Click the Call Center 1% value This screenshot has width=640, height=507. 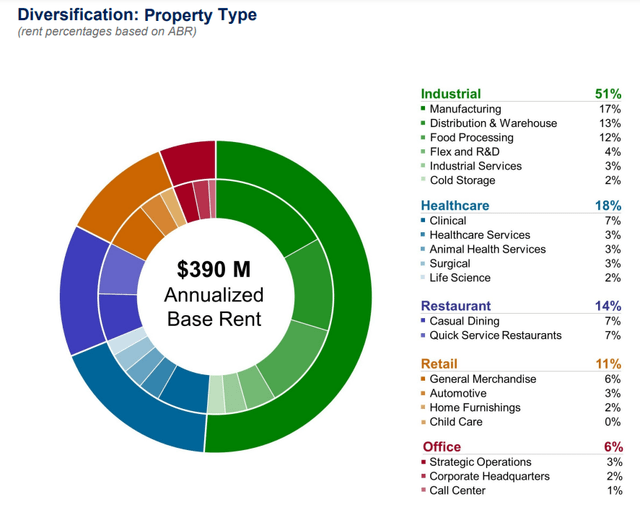[614, 491]
